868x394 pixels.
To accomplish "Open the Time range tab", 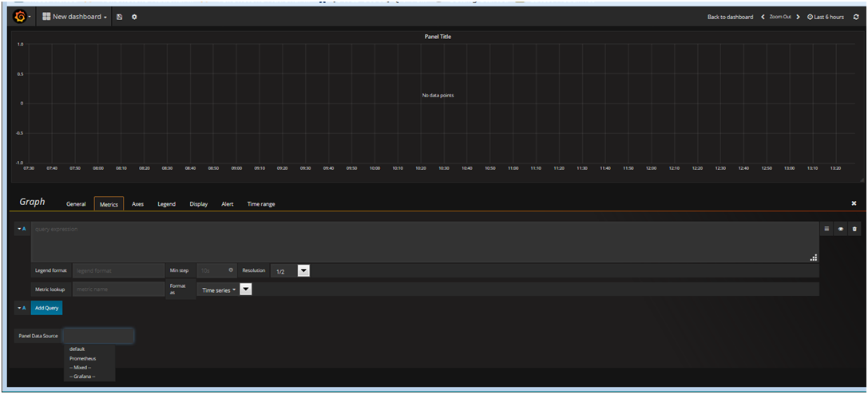I will pos(261,204).
